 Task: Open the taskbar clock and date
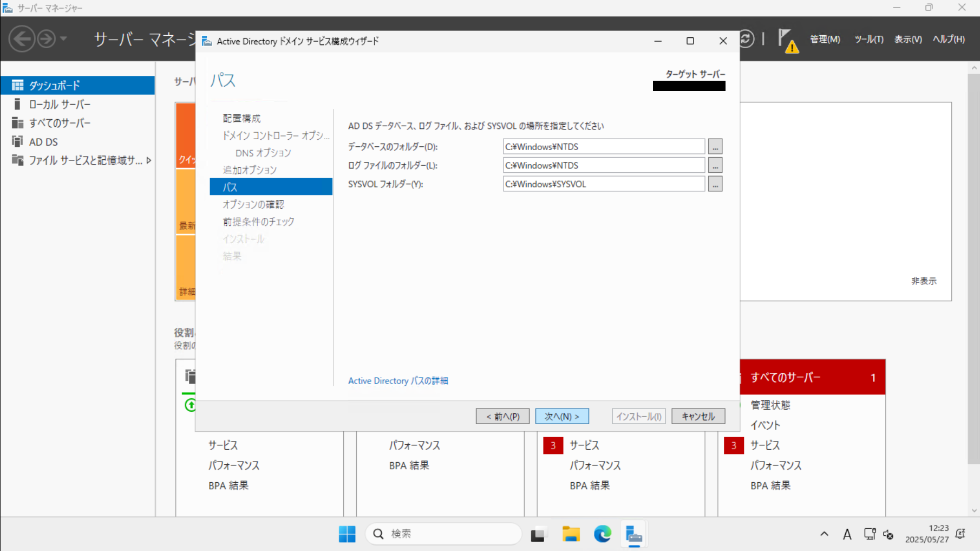click(927, 534)
